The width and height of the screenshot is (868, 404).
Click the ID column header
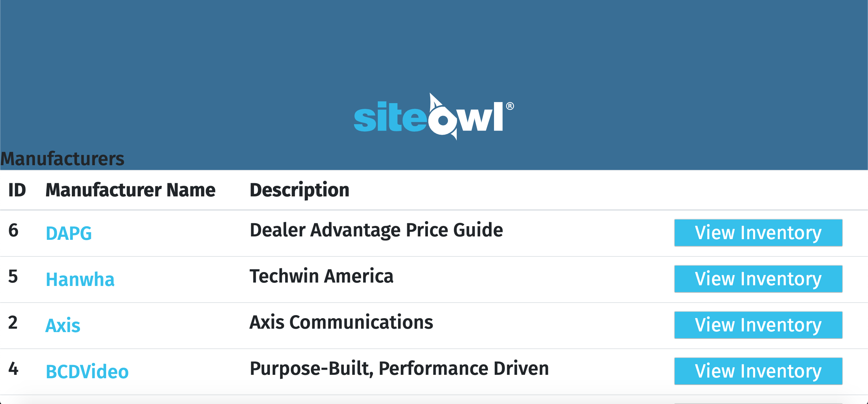pos(17,190)
